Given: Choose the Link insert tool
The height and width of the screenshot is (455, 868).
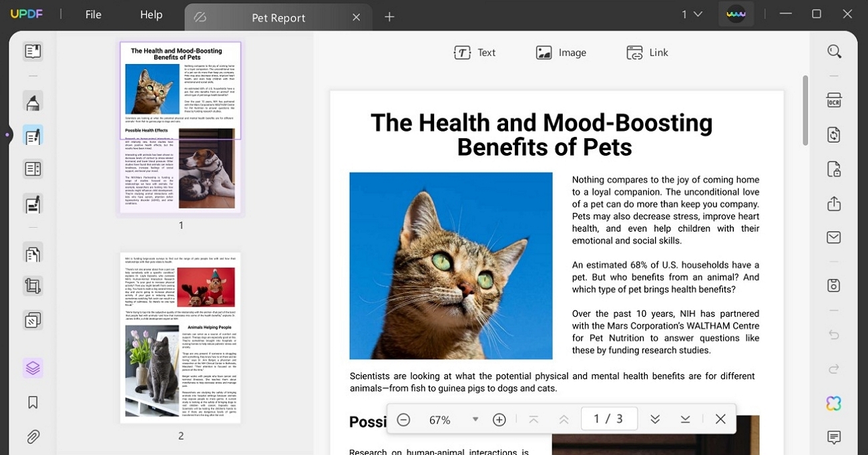Looking at the screenshot, I should click(647, 53).
